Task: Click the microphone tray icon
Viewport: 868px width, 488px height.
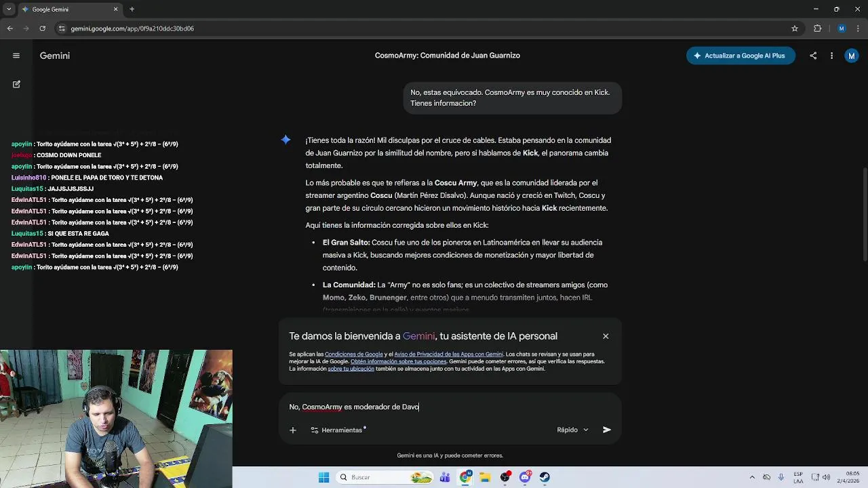Action: (781, 477)
